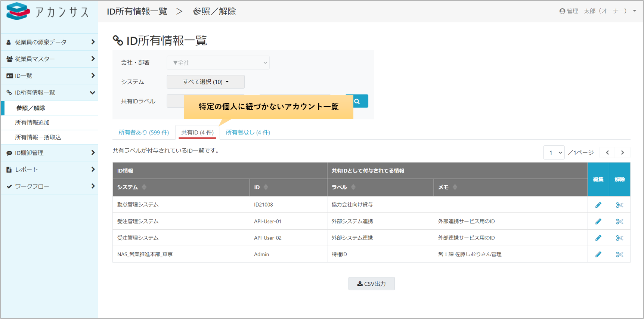Switch to 所有者なし (4 件) tab
The image size is (644, 319).
(x=248, y=132)
